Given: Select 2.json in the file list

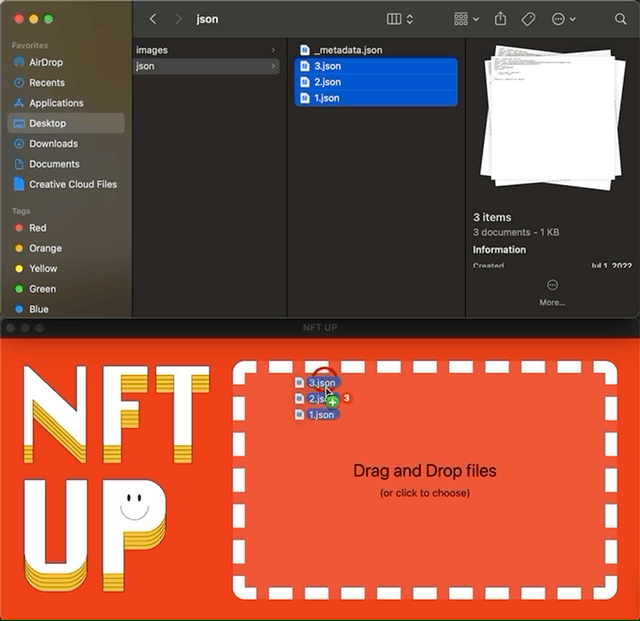Looking at the screenshot, I should tap(376, 82).
